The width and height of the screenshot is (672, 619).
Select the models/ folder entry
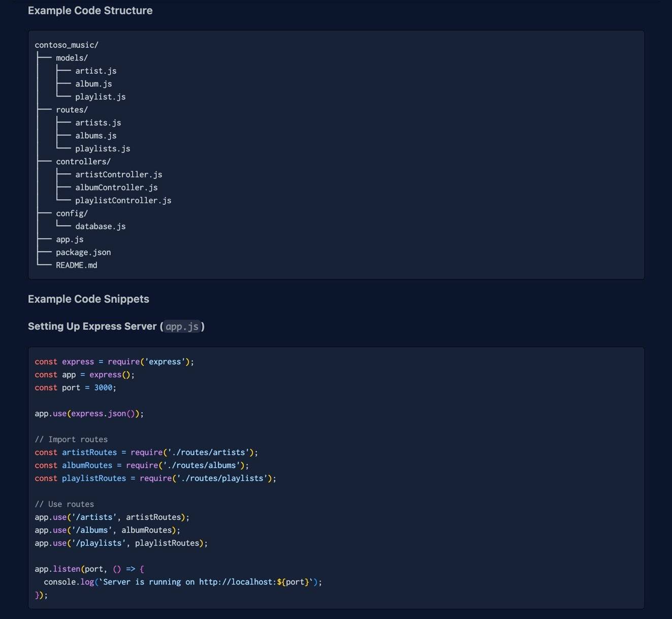coord(72,58)
